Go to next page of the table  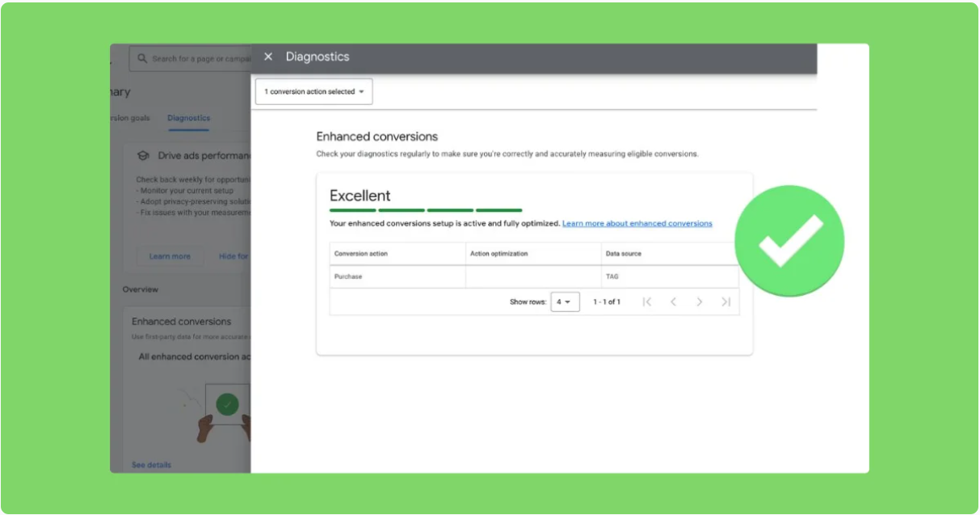[x=700, y=302]
